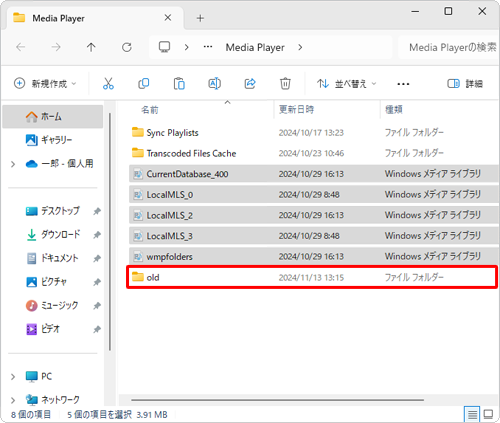The height and width of the screenshot is (423, 500).
Task: Click the Paste clipboard icon
Action: (179, 84)
